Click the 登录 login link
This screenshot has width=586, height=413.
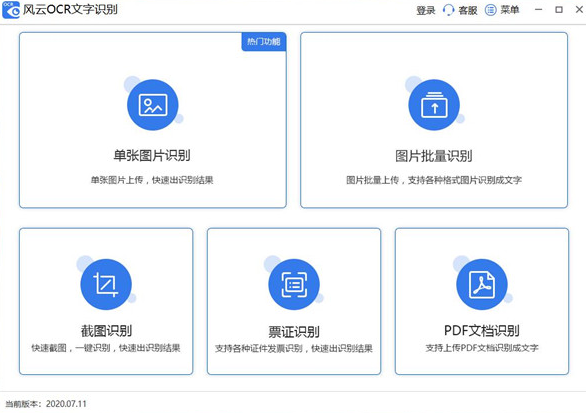tap(426, 10)
